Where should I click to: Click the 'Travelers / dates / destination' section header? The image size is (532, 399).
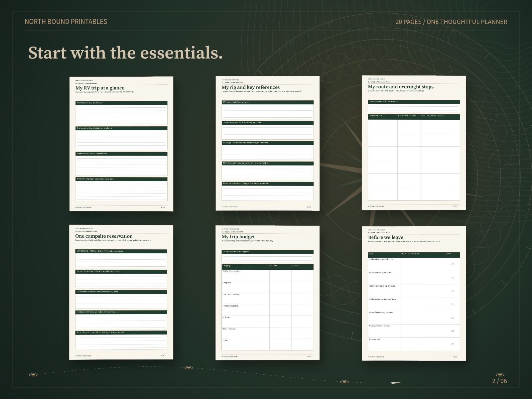[x=121, y=103]
